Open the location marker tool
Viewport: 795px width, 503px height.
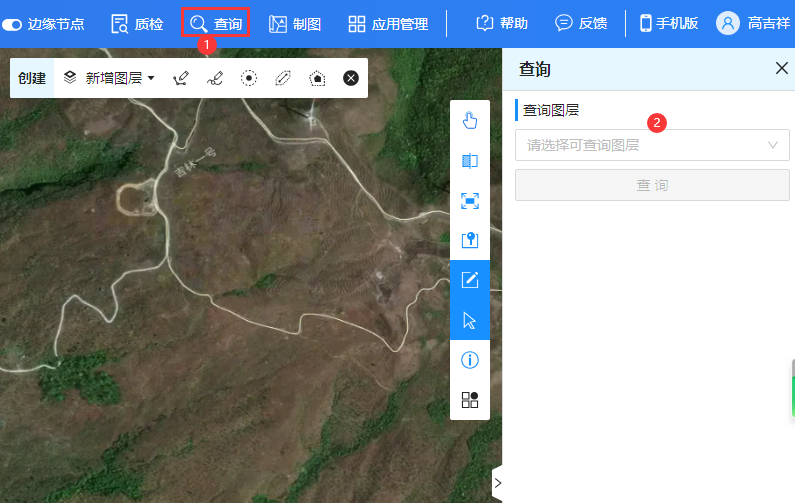[x=470, y=240]
